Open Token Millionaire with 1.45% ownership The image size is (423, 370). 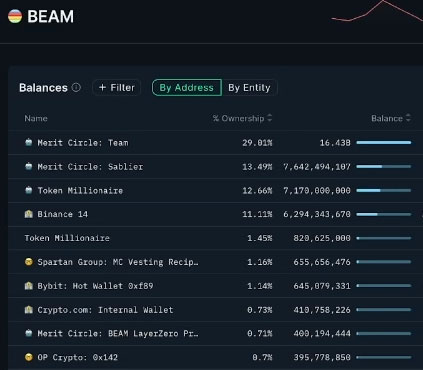[67, 238]
